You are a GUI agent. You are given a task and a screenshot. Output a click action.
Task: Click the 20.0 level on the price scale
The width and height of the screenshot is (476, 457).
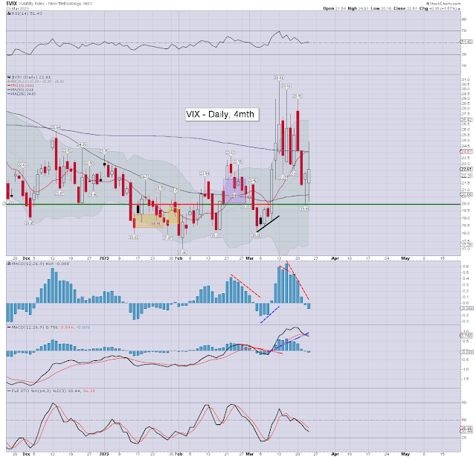[465, 204]
